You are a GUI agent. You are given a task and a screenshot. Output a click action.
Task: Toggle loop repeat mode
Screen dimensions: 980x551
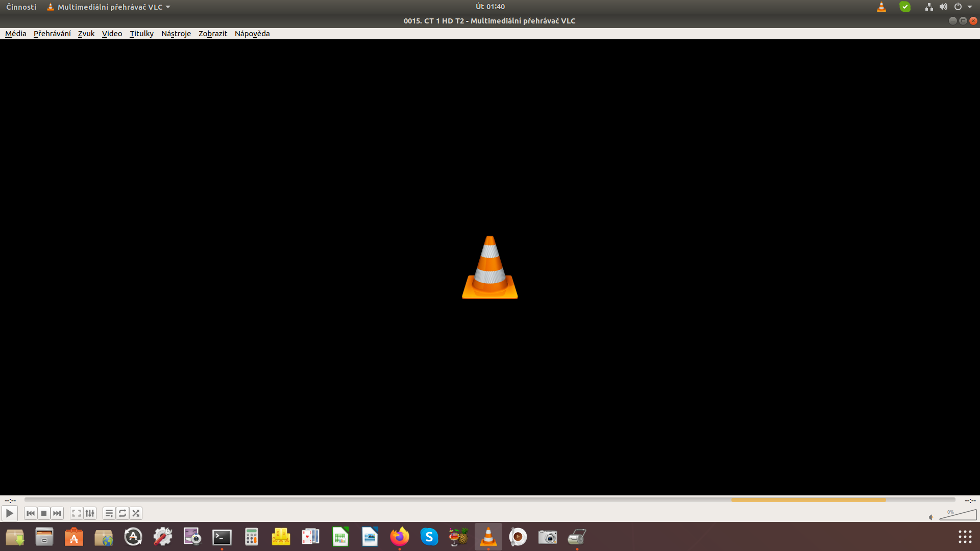point(122,513)
